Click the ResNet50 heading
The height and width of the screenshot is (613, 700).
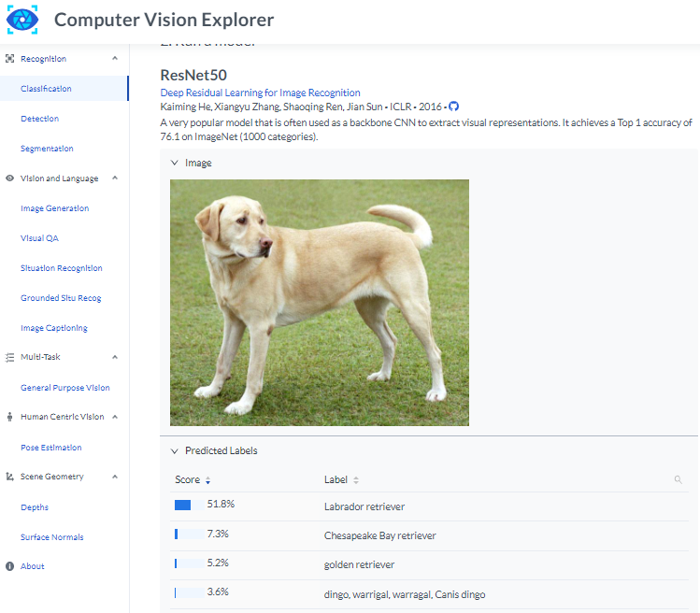pyautogui.click(x=193, y=75)
